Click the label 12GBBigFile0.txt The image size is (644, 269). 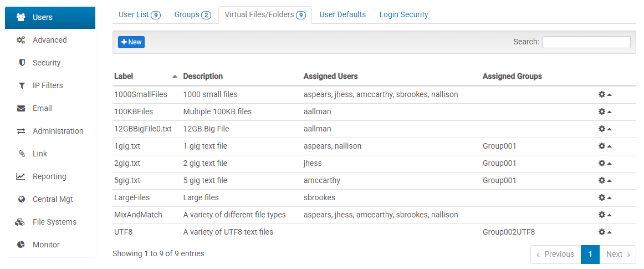pos(143,129)
